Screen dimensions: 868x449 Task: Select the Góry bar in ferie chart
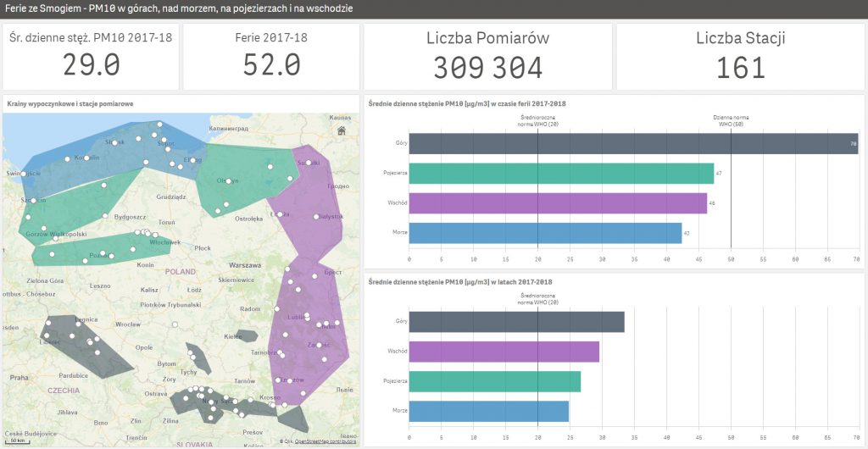pos(632,144)
